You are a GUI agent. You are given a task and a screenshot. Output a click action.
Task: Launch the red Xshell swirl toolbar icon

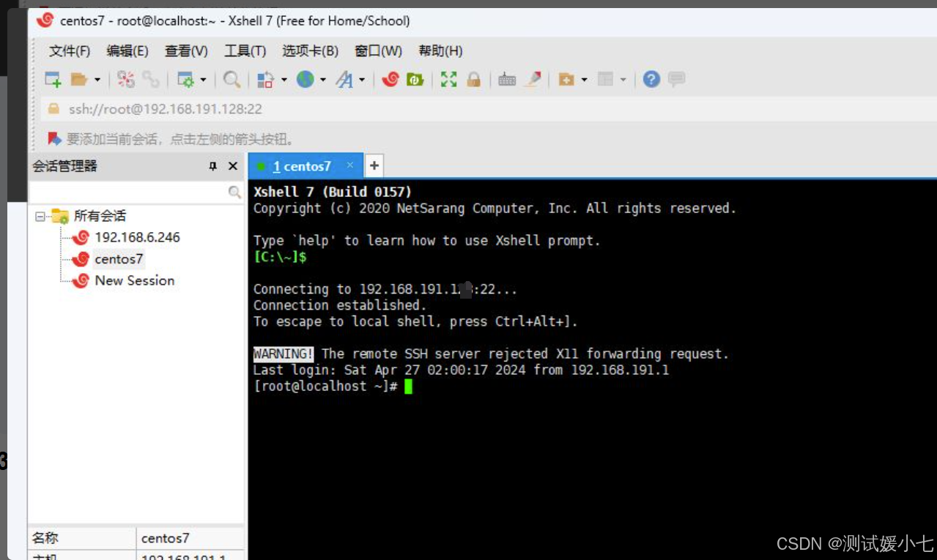pos(390,80)
